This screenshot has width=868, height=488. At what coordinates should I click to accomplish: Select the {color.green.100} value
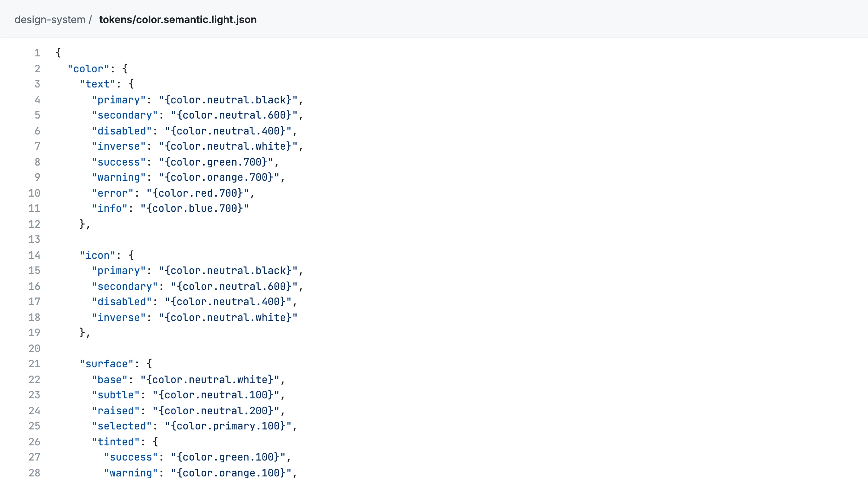(228, 457)
